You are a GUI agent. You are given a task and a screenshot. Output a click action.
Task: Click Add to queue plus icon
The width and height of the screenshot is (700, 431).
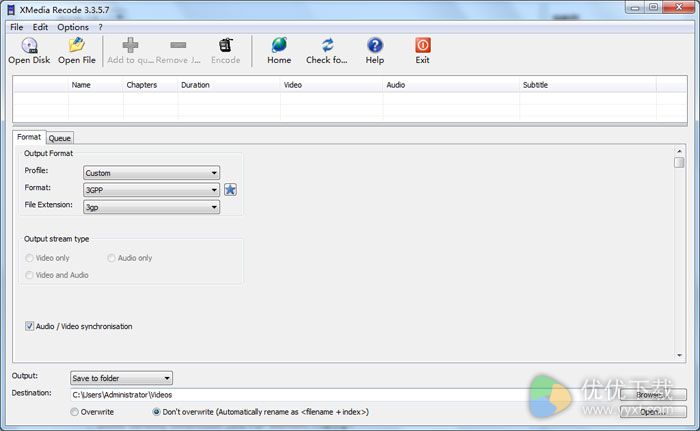130,45
